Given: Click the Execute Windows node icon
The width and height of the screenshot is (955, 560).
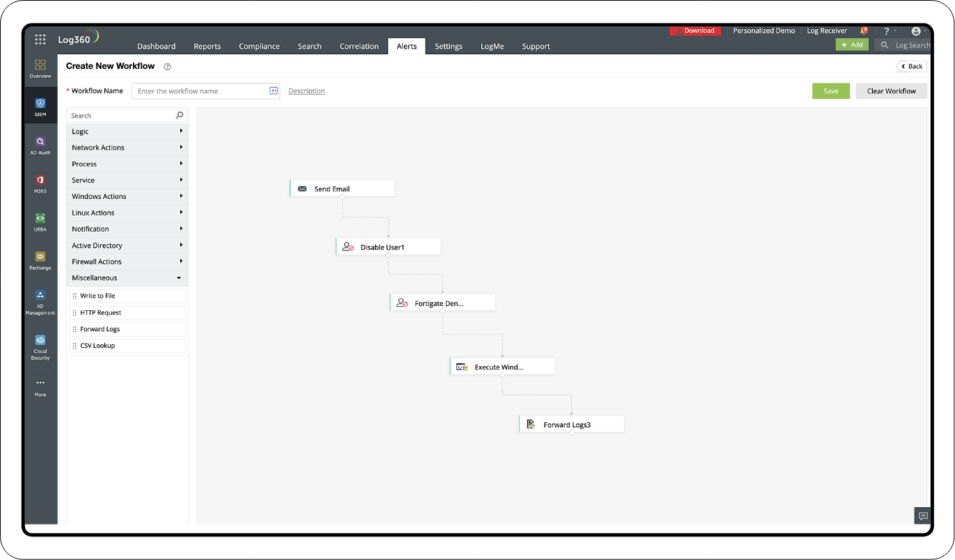Looking at the screenshot, I should (462, 367).
